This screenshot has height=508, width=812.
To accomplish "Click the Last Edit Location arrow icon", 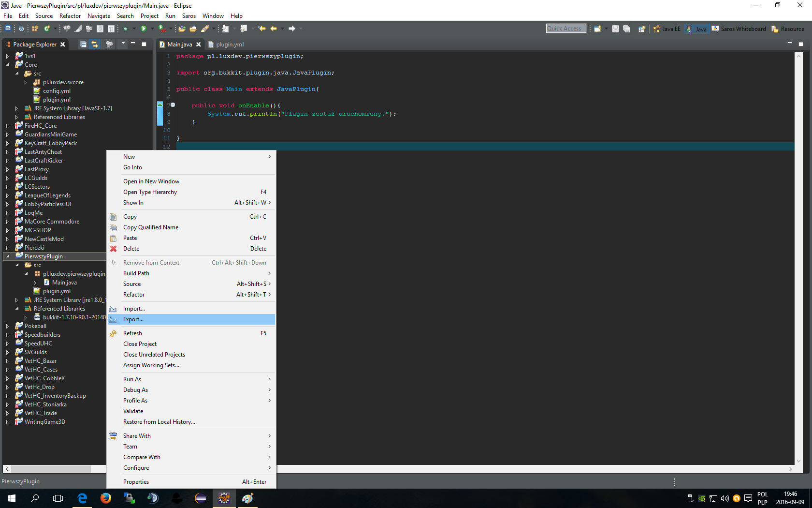I will [262, 29].
